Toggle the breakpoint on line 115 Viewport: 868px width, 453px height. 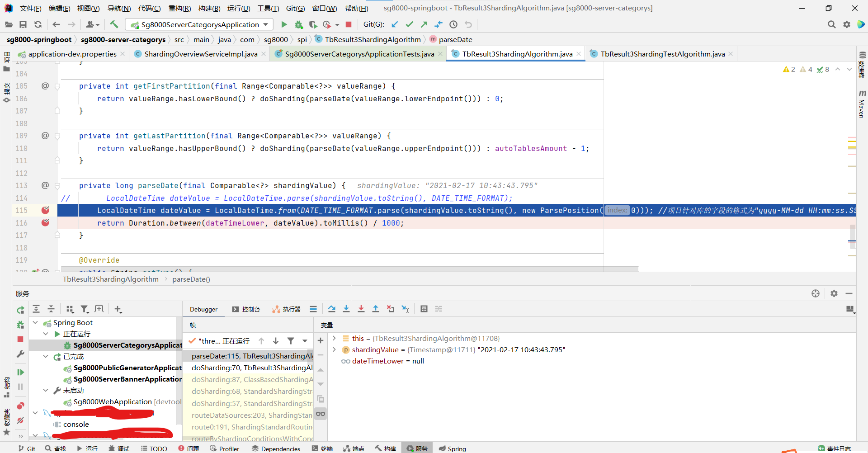(45, 210)
